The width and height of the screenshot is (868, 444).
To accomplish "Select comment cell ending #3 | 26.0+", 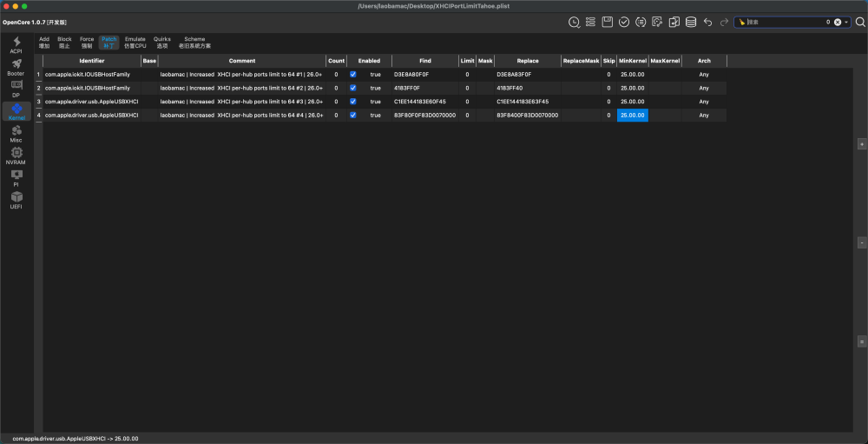I will click(x=242, y=102).
